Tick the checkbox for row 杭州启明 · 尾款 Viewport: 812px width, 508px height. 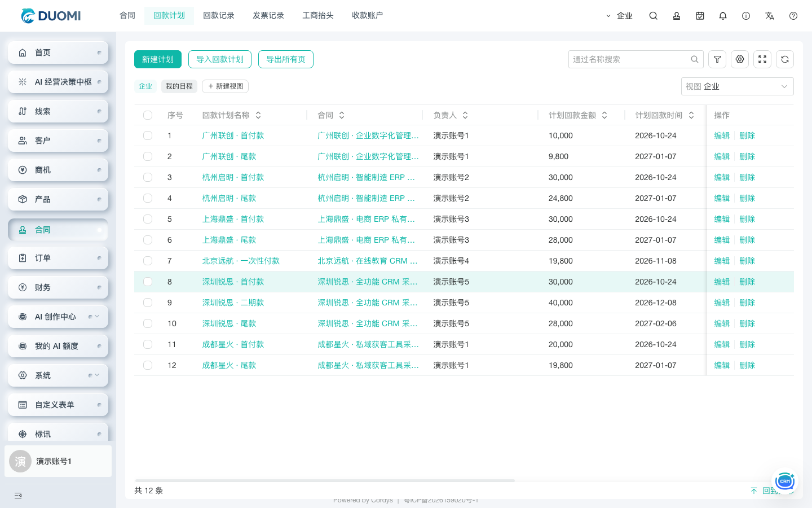point(148,198)
